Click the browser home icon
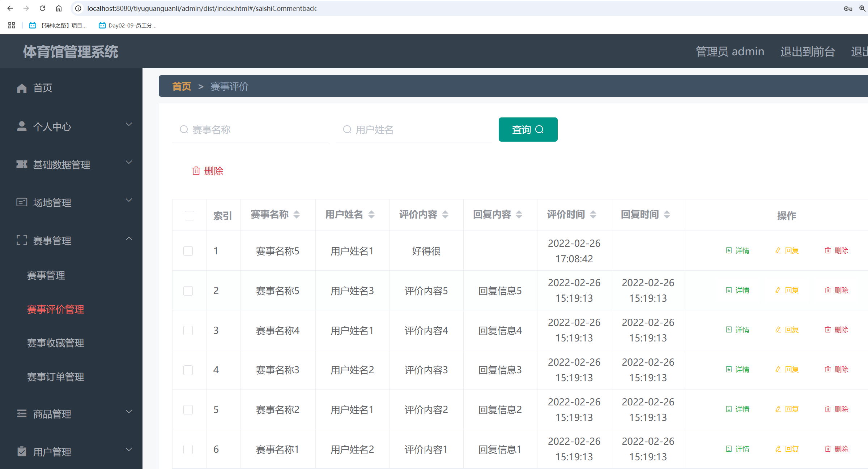868x469 pixels. [x=59, y=8]
